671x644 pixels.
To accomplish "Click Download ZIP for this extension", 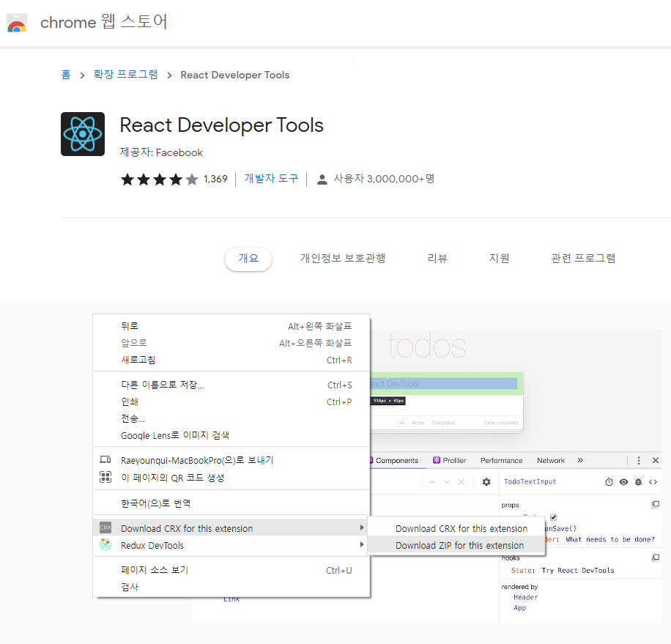I will tap(456, 545).
